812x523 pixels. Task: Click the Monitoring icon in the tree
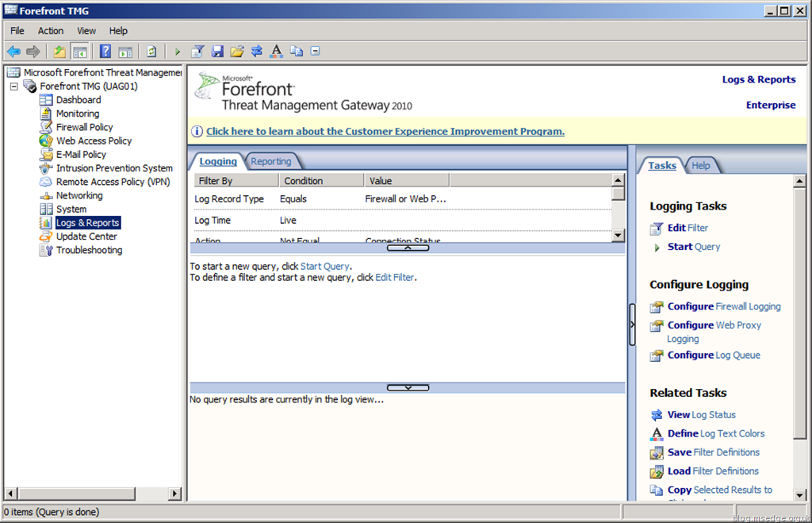[x=46, y=113]
